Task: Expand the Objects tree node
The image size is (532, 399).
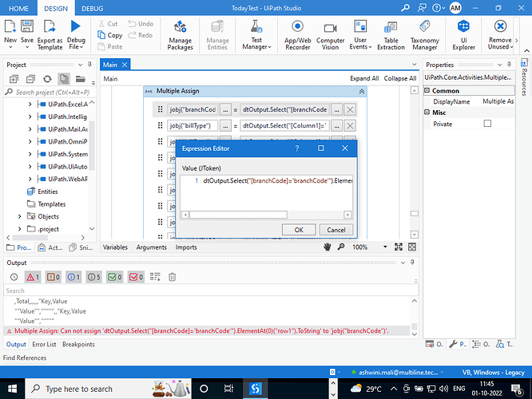Action: pyautogui.click(x=20, y=216)
